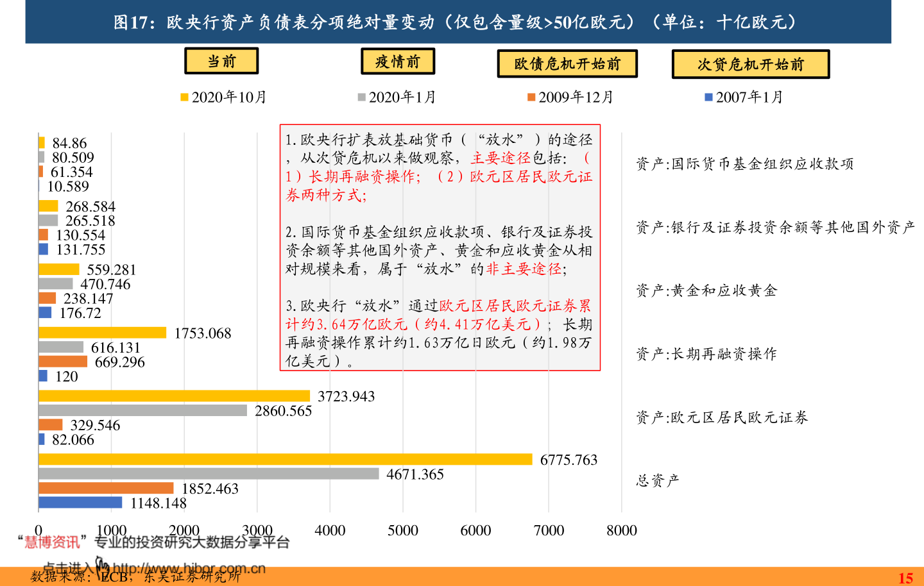
Task: Click the yellow bar valued 1753.068
Action: pyautogui.click(x=102, y=333)
